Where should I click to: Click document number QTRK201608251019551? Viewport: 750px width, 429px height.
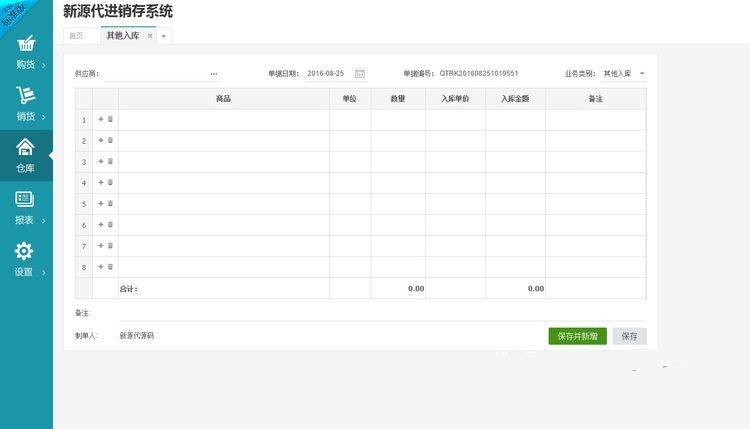(x=479, y=74)
